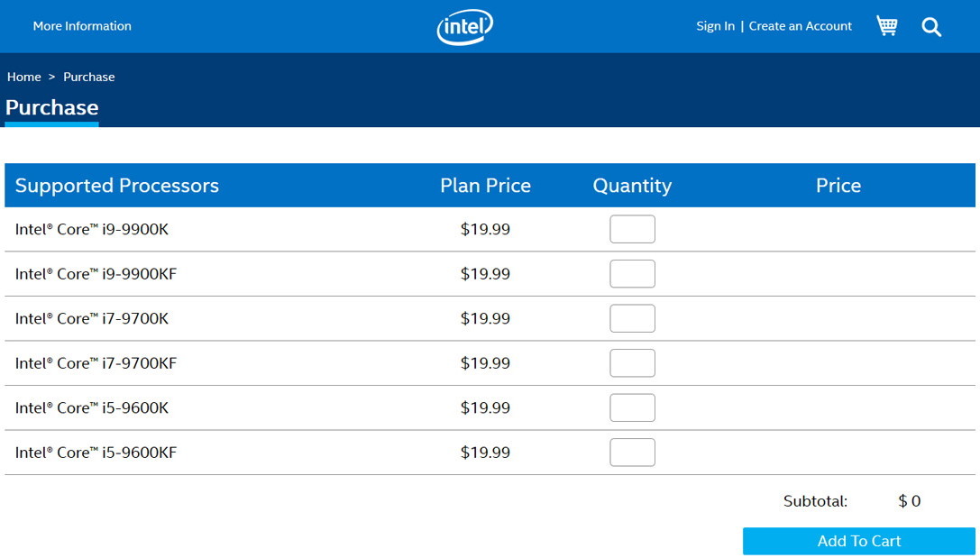The image size is (980, 558).
Task: Click quantity field for Core i9-9900K
Action: (x=632, y=229)
